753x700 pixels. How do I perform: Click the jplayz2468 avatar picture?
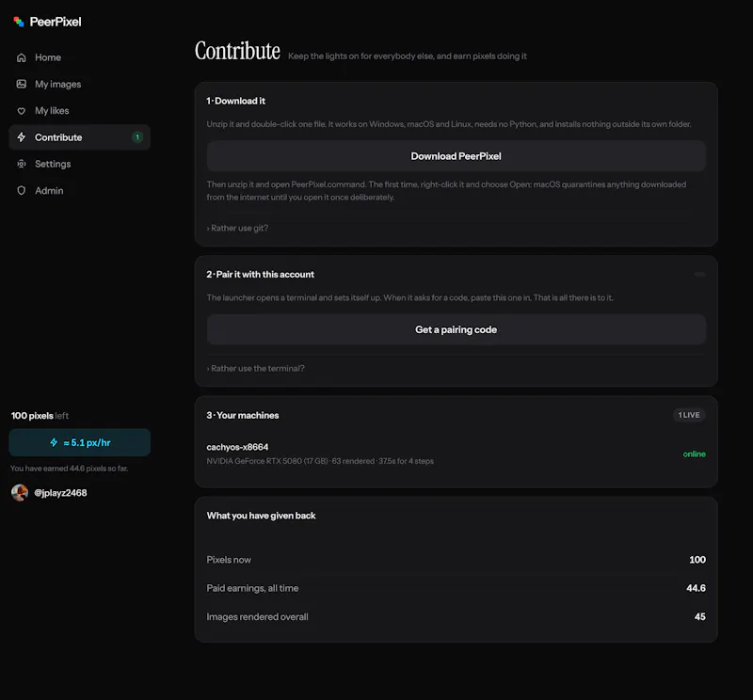click(x=20, y=493)
